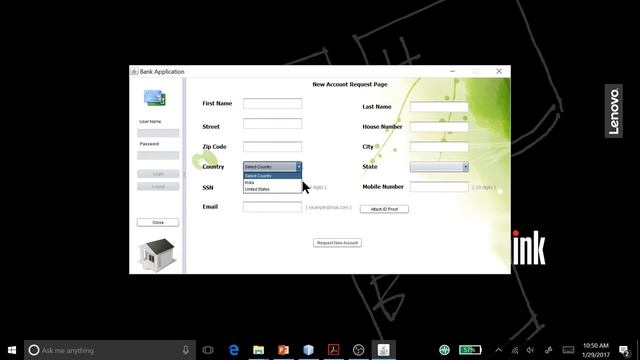Click the green circular tray icon
The height and width of the screenshot is (360, 640).
pyautogui.click(x=444, y=350)
